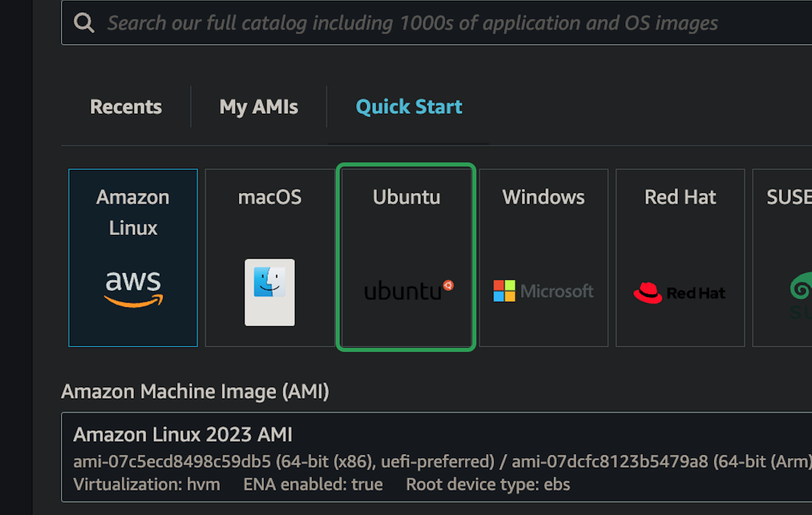Viewport: 812px width, 515px height.
Task: Click the Root device type: ebs text
Action: click(x=488, y=485)
